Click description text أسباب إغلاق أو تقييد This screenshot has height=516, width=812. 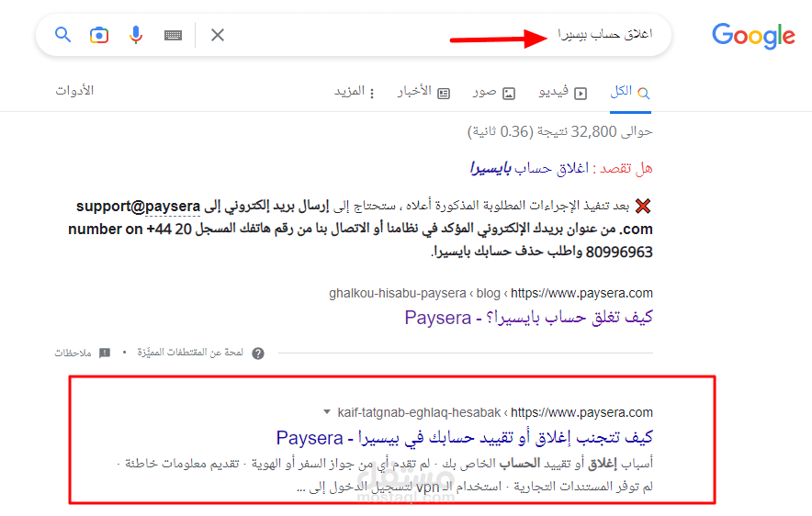tap(385, 475)
